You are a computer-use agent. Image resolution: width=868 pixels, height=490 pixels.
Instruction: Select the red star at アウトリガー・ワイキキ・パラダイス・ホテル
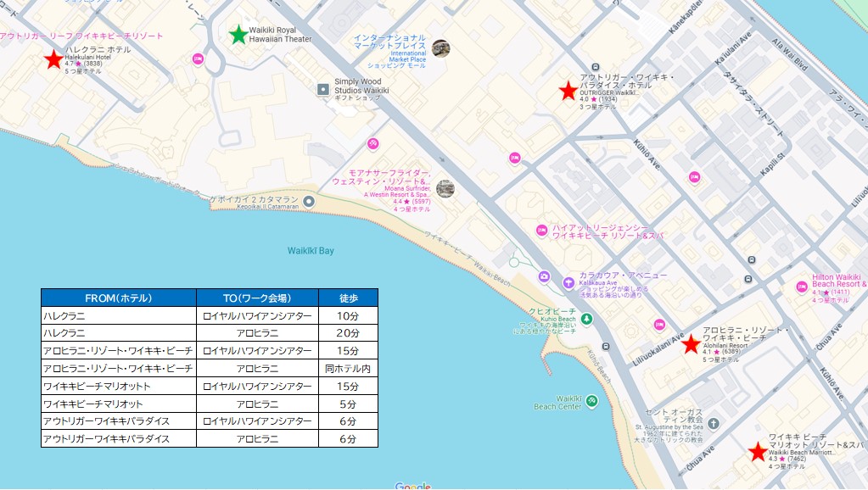pyautogui.click(x=568, y=91)
